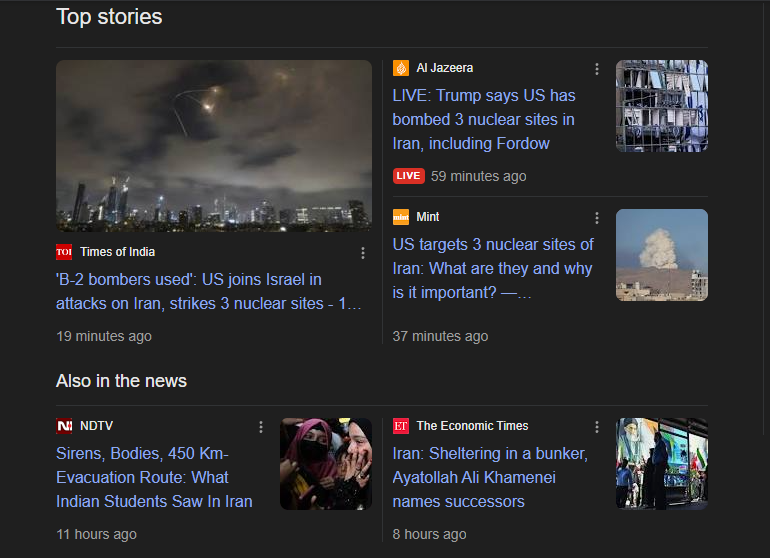The image size is (770, 558).
Task: Click the NDTV source name
Action: pos(96,426)
